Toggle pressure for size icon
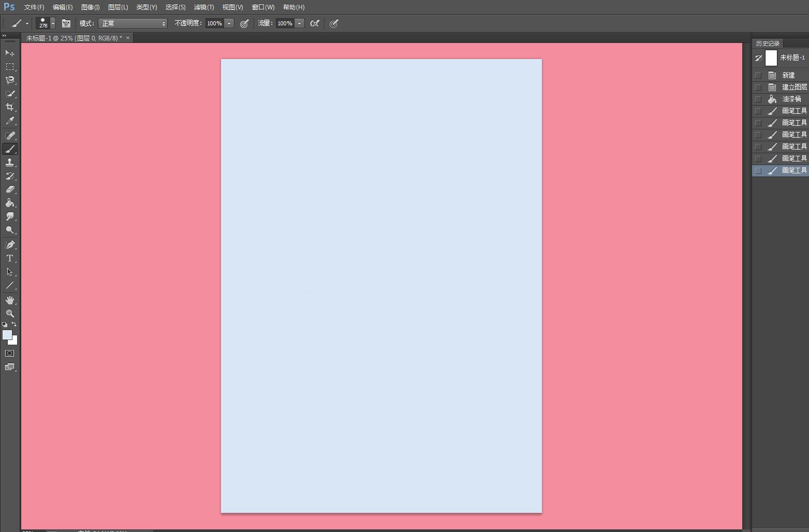Screen dimensions: 809x532 tap(334, 23)
